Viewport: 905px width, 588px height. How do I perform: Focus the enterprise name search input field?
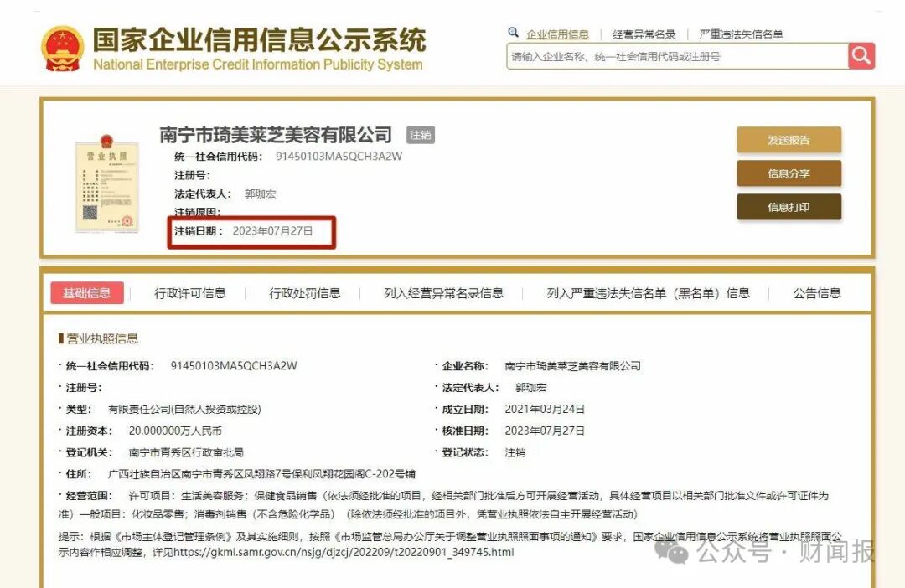pos(677,56)
